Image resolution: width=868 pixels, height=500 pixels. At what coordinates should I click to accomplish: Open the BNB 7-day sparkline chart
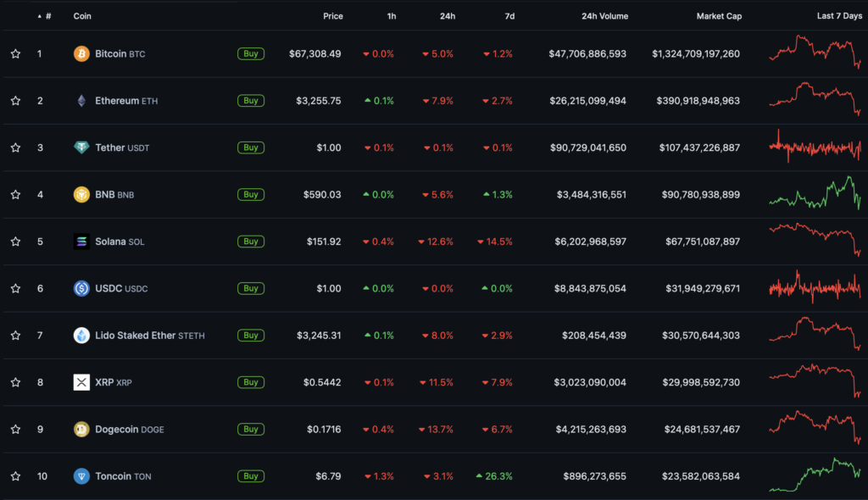815,194
